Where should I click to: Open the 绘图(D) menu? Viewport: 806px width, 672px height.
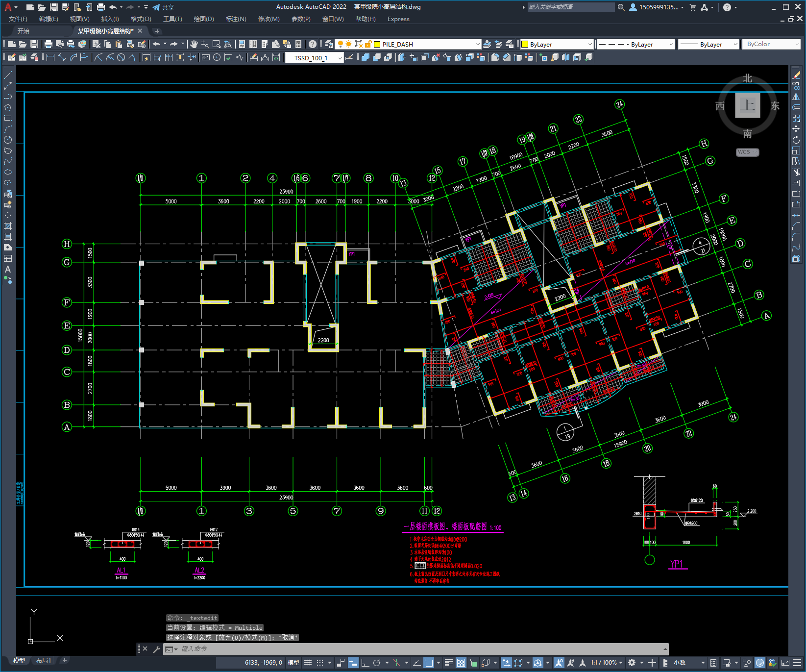coord(204,19)
